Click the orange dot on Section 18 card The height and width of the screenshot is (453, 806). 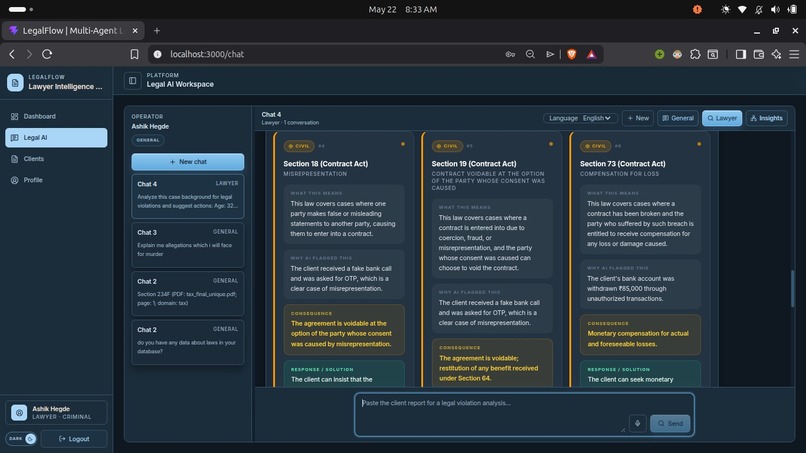(x=403, y=144)
